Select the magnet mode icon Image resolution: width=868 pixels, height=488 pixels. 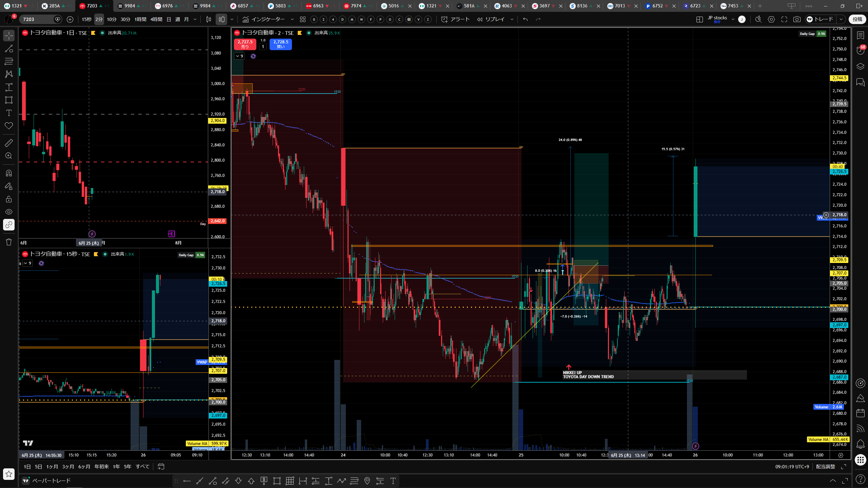click(x=9, y=173)
